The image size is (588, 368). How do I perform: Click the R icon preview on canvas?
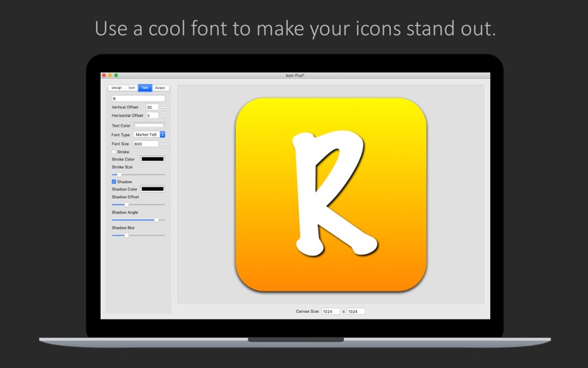[x=331, y=194]
